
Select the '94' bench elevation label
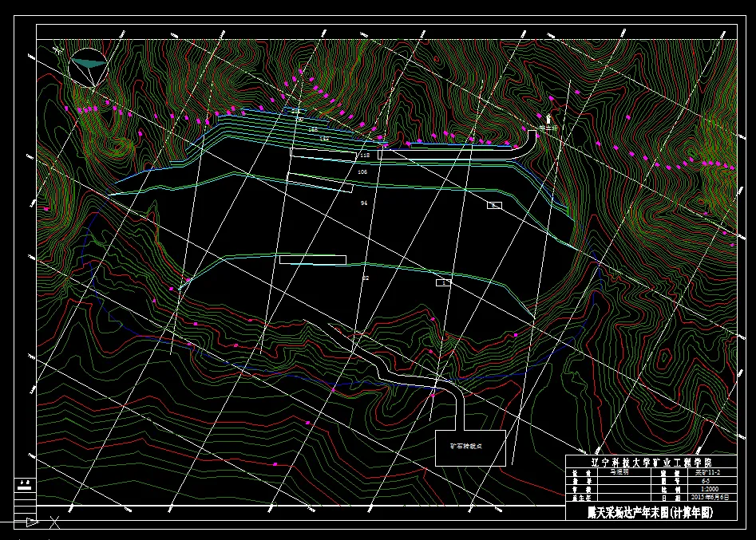(364, 203)
